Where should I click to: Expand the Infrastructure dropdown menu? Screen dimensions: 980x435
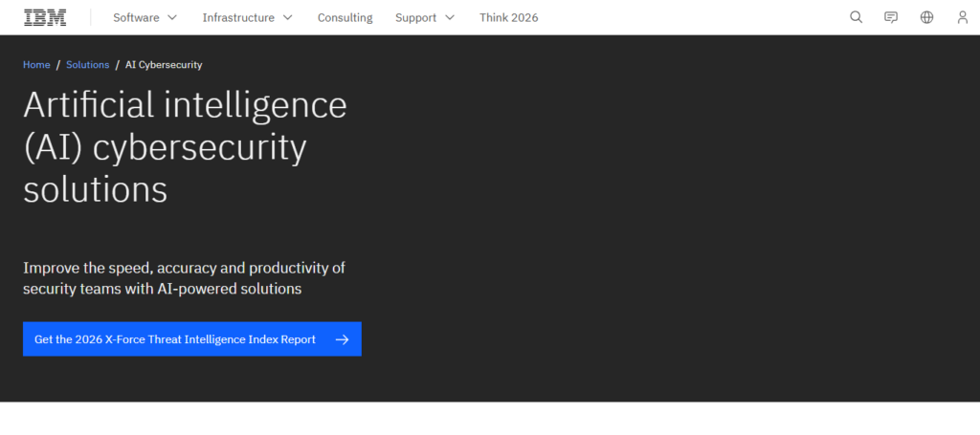point(248,17)
